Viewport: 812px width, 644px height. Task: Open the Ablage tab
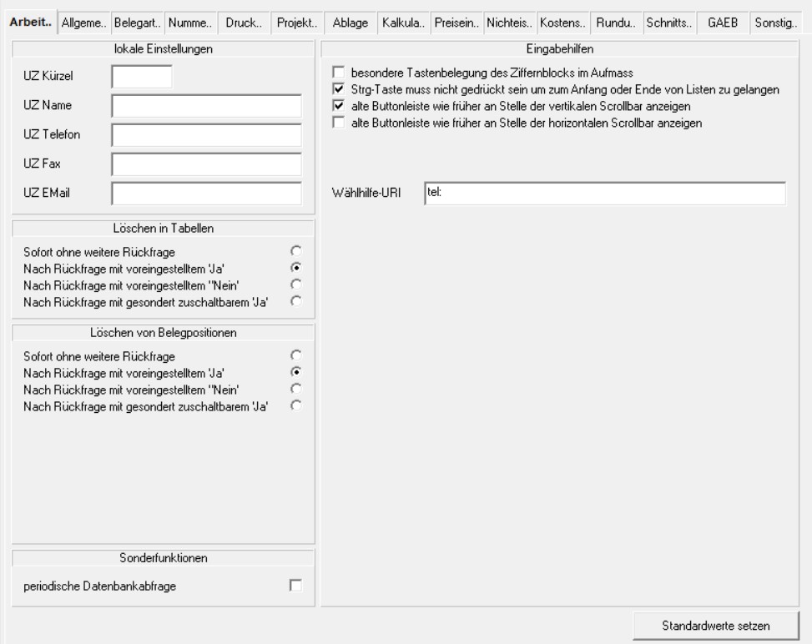click(x=350, y=23)
